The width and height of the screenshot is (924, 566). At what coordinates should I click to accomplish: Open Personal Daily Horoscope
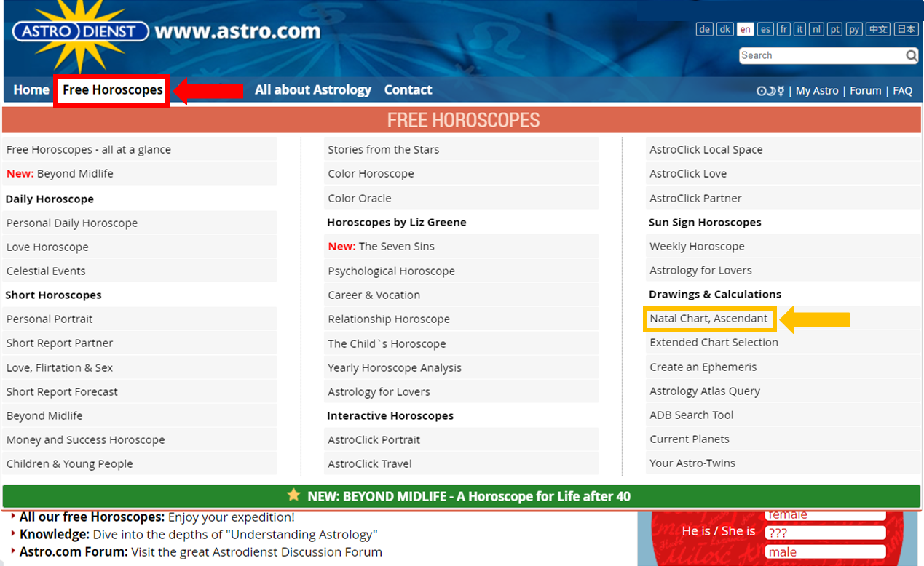click(140, 223)
